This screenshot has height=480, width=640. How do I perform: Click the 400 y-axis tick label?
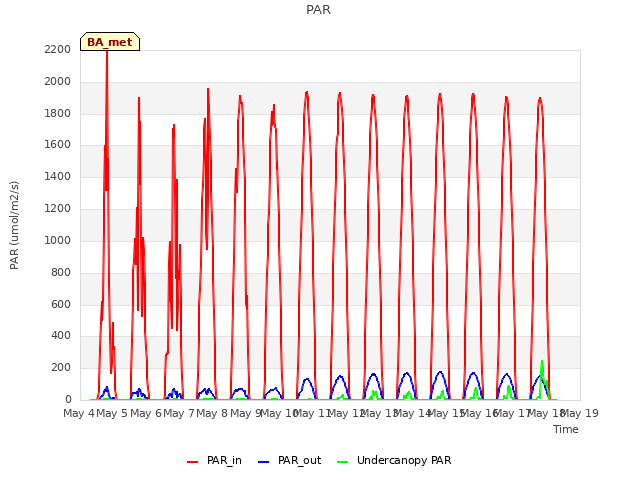(61, 336)
